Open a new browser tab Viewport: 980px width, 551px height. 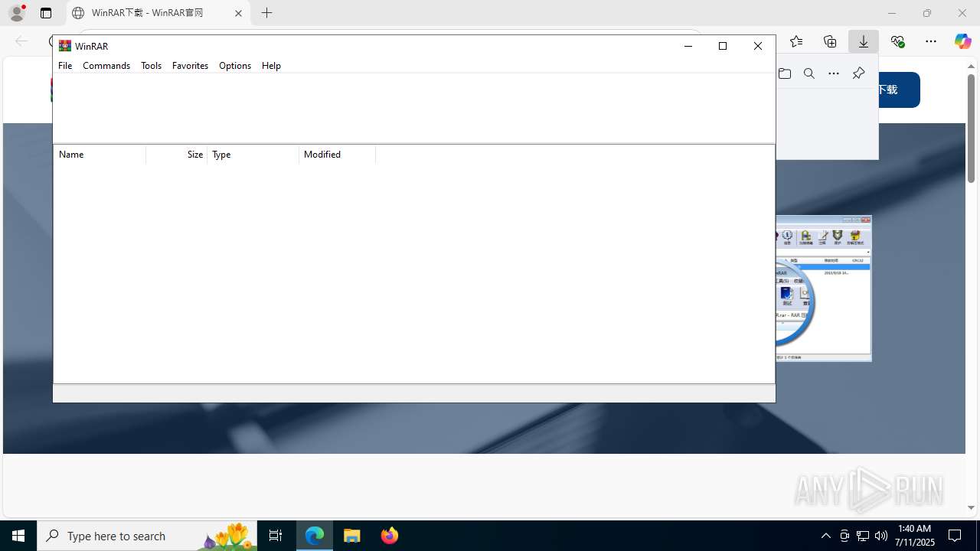coord(266,13)
